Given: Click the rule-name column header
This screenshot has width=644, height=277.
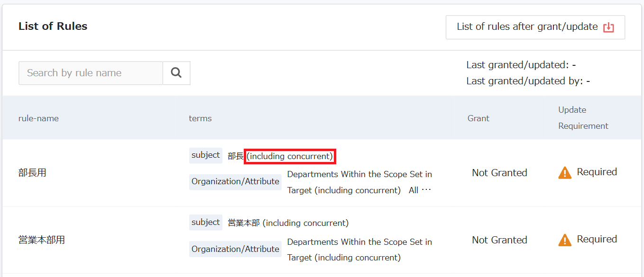Looking at the screenshot, I should pyautogui.click(x=38, y=118).
